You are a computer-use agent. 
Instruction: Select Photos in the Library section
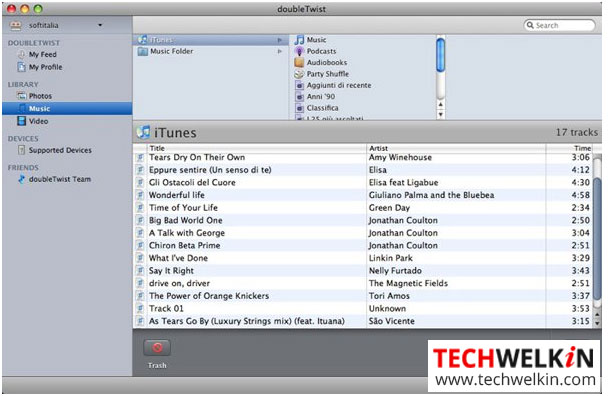coord(40,96)
